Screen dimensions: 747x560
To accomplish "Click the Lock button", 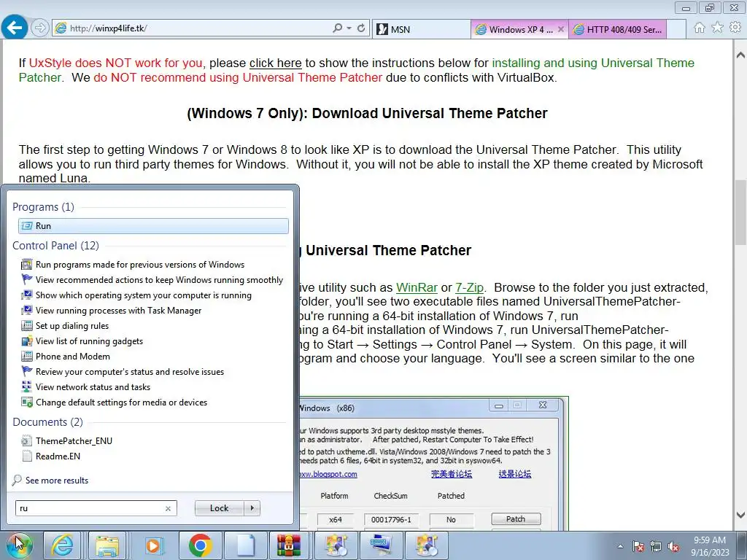I will coord(219,508).
